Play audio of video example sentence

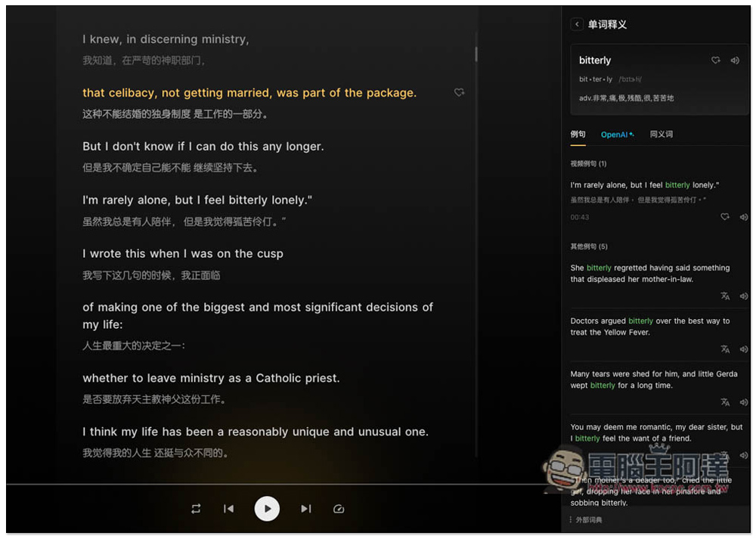coord(744,217)
